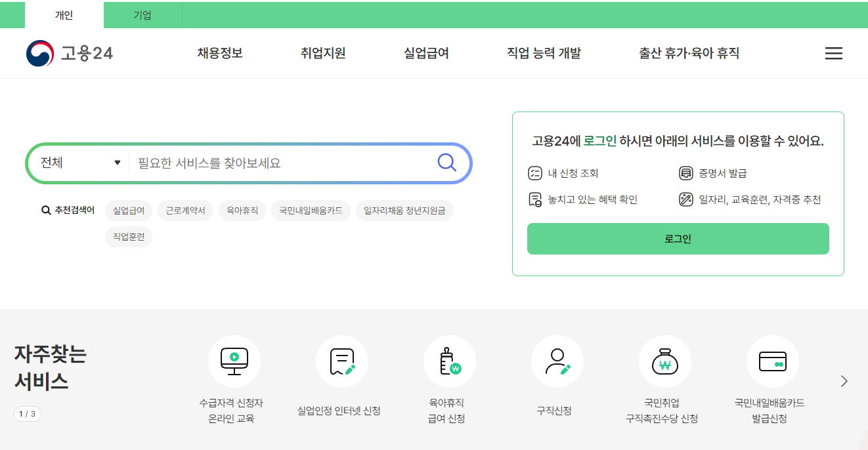Click the green 로그인 button
Screen dimensions: 868x450
(x=678, y=239)
